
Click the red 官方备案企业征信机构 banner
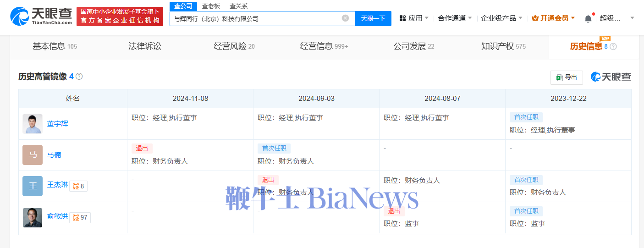coord(120,17)
